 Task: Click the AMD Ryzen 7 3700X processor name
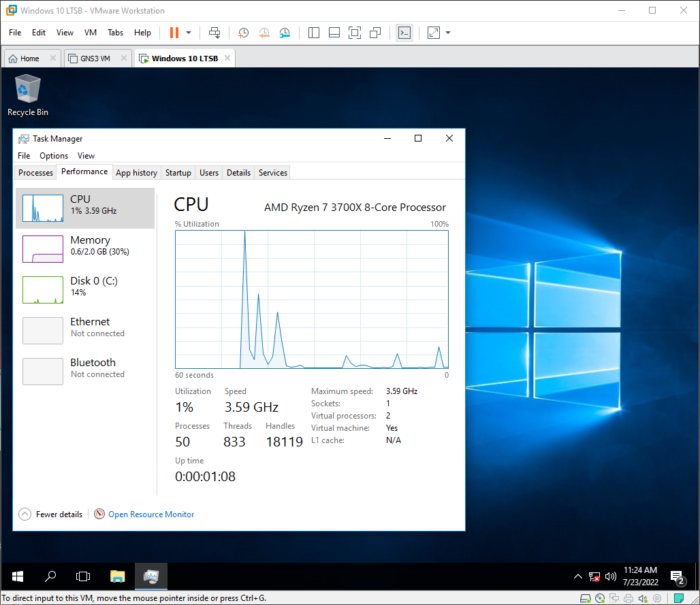pos(355,208)
